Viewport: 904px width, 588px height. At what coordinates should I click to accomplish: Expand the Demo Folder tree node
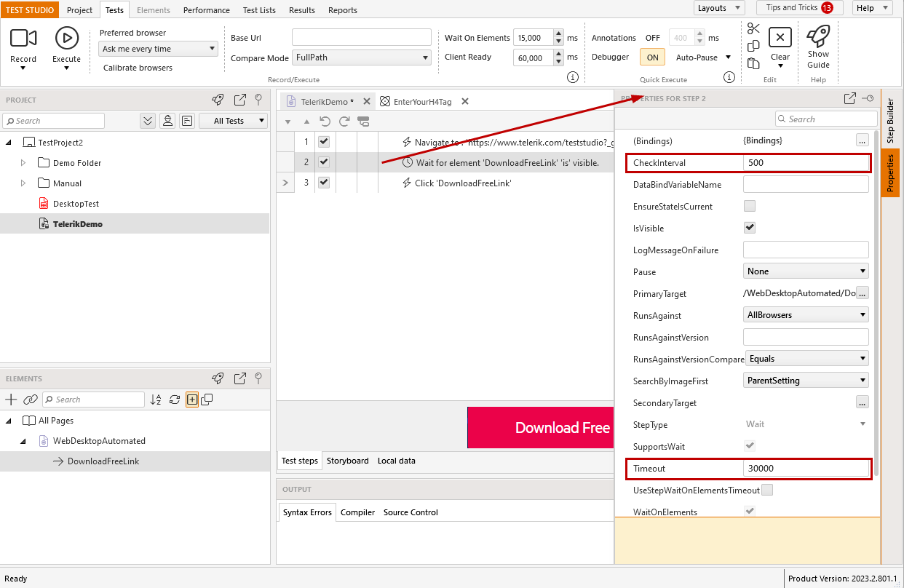(x=23, y=163)
